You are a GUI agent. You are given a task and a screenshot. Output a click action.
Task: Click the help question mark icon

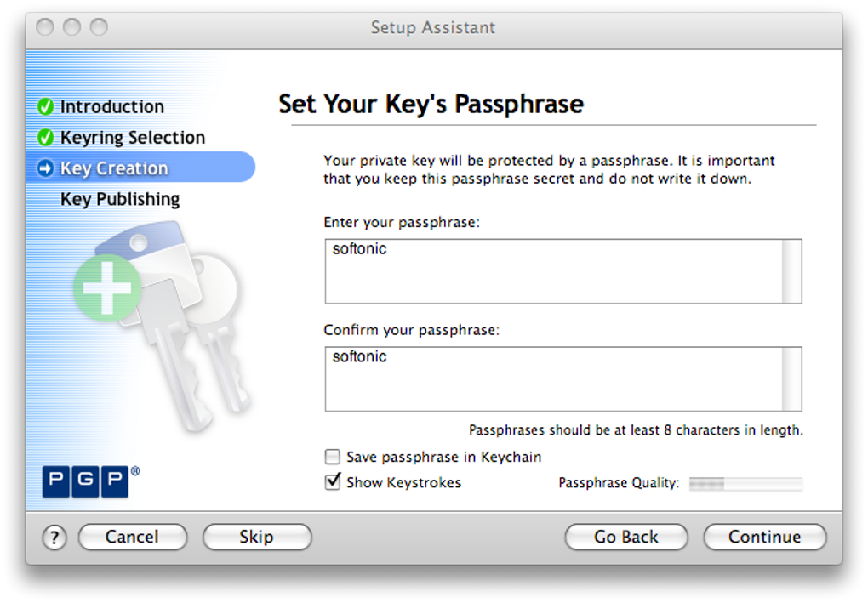tap(54, 538)
